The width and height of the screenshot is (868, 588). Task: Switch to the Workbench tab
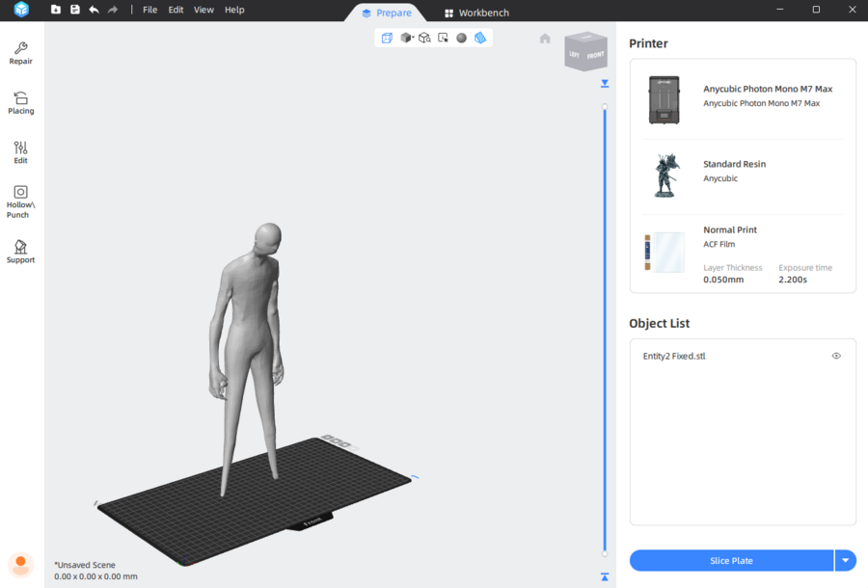coord(476,13)
